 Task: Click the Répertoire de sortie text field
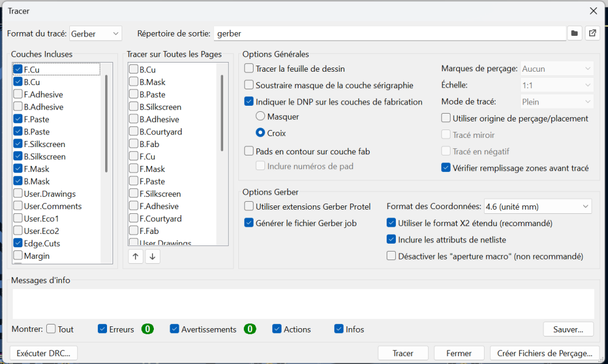[389, 33]
